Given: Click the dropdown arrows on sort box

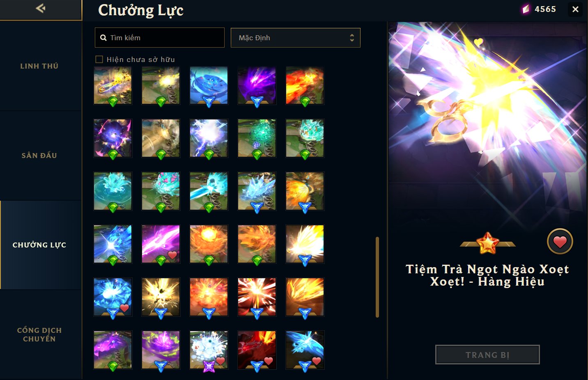Looking at the screenshot, I should 352,38.
